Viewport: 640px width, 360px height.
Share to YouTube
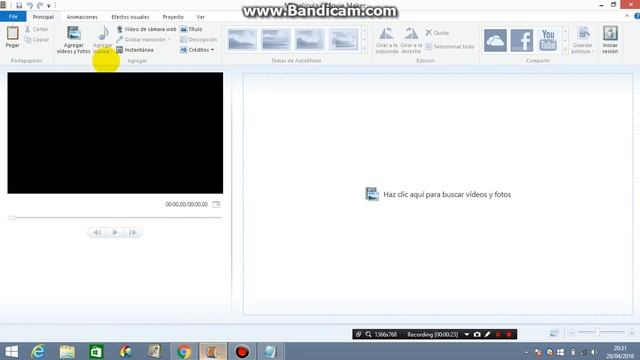coord(548,40)
